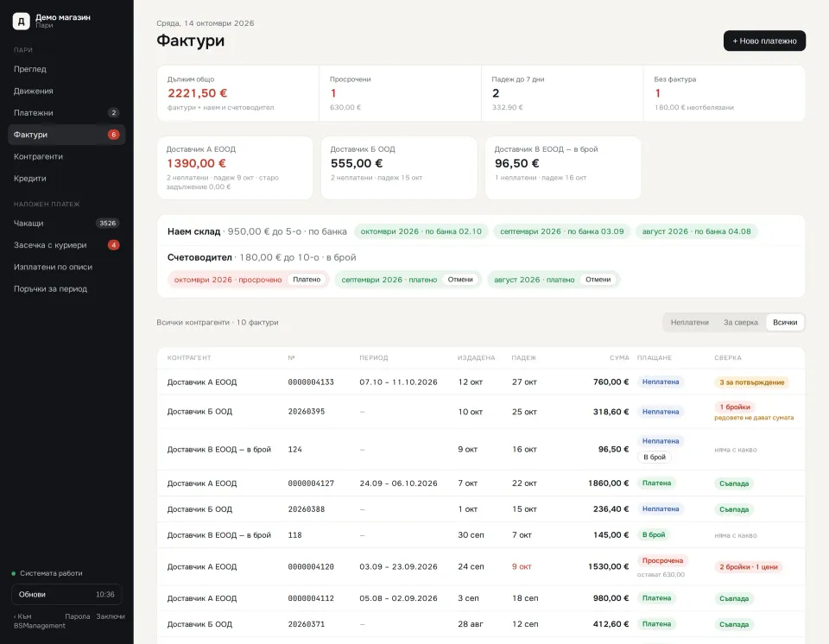Viewport: 829px width, 644px height.
Task: Go to Изплатени по описи
Action: click(66, 267)
